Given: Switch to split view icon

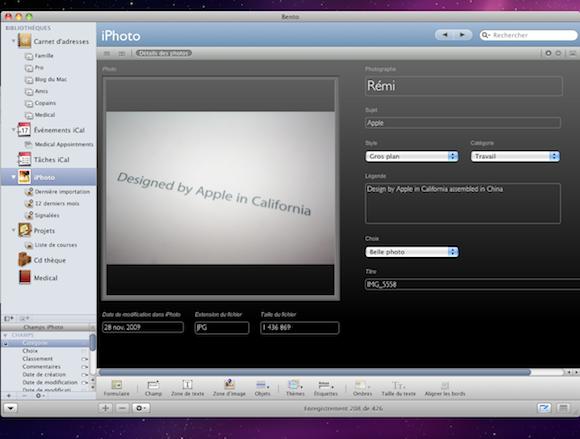Looking at the screenshot, I should (x=121, y=53).
